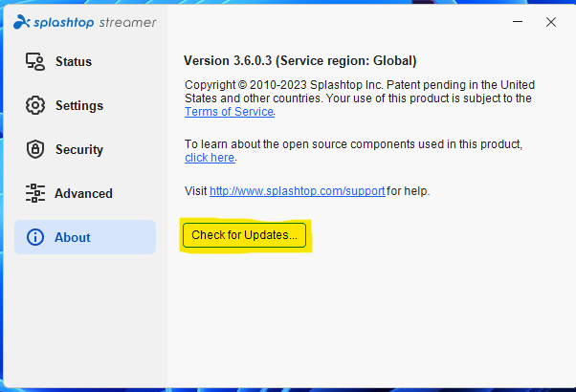Screen dimensions: 576x392
Task: Select the About tab label
Action: [73, 237]
